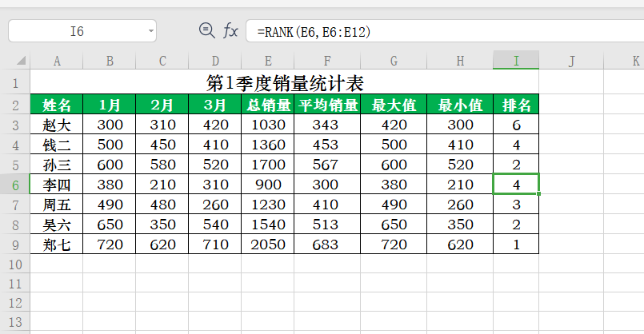The width and height of the screenshot is (644, 334).
Task: Click the 3月 header cell
Action: click(215, 105)
